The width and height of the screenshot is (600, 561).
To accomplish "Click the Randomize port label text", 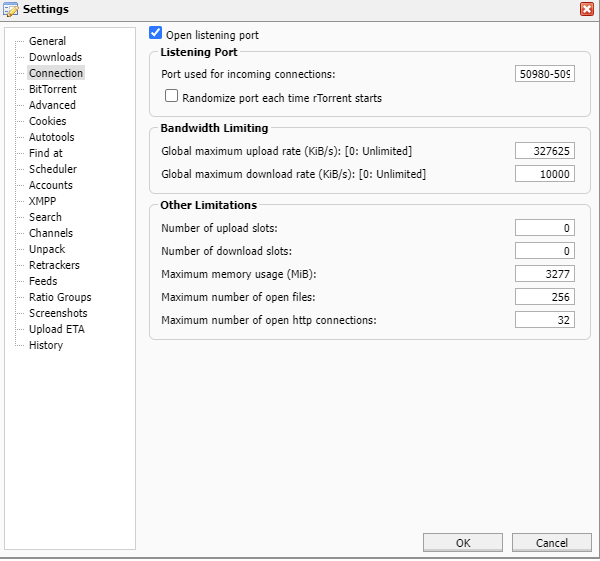I will click(282, 98).
